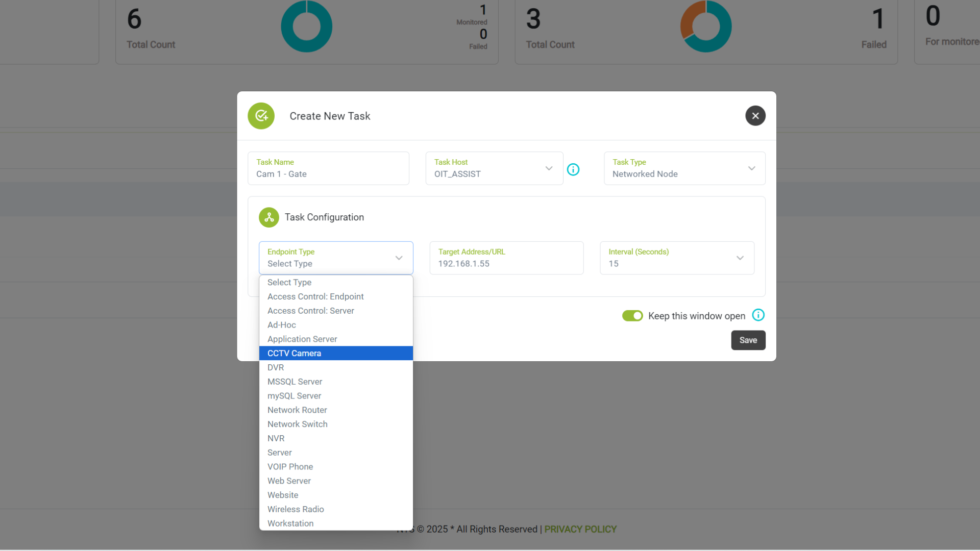Click the Save button

[x=748, y=340]
